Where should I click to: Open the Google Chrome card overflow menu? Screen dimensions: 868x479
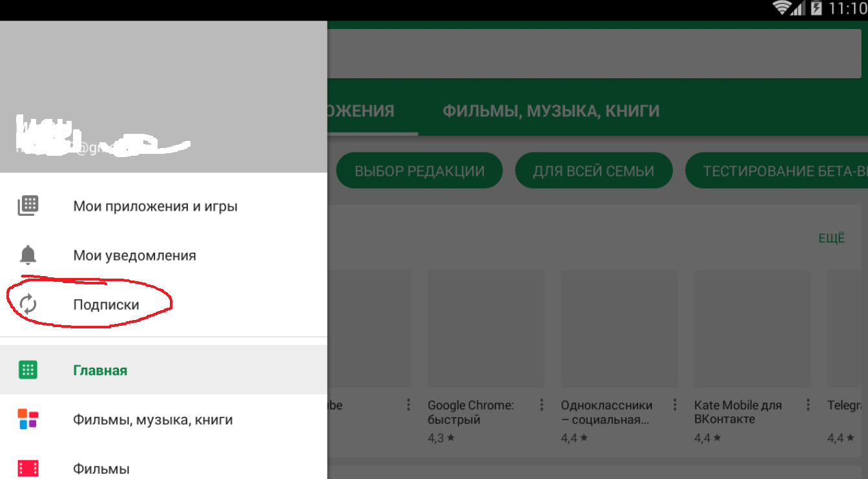pos(542,405)
